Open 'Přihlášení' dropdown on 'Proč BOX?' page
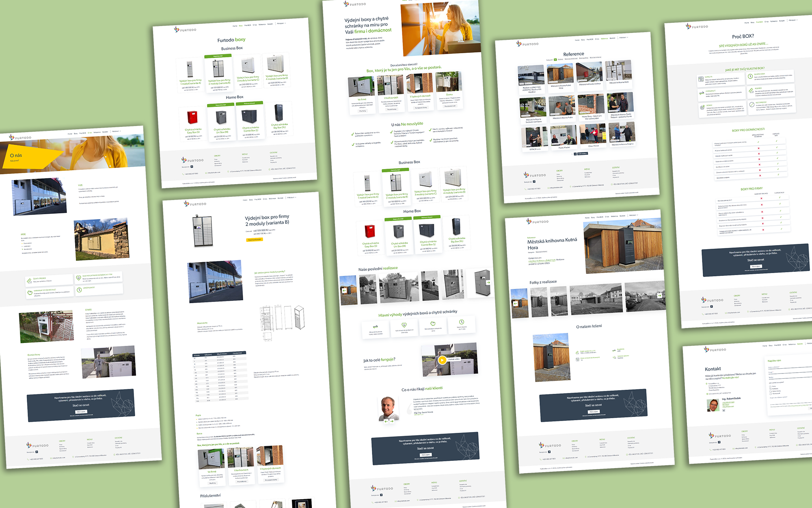 793,20
